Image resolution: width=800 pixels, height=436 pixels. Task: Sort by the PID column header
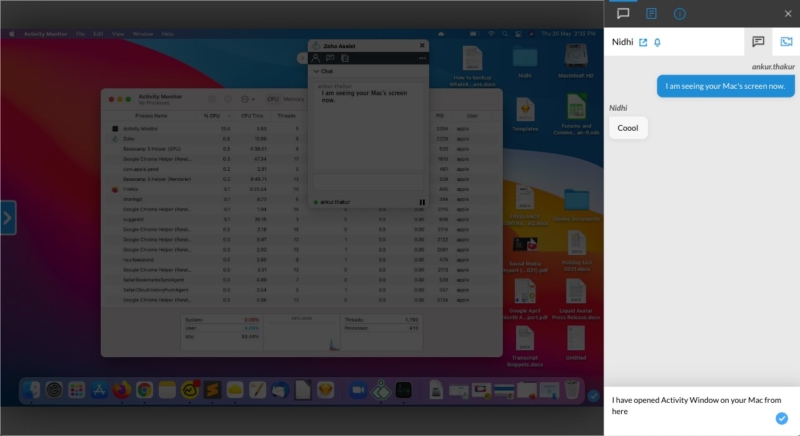440,116
